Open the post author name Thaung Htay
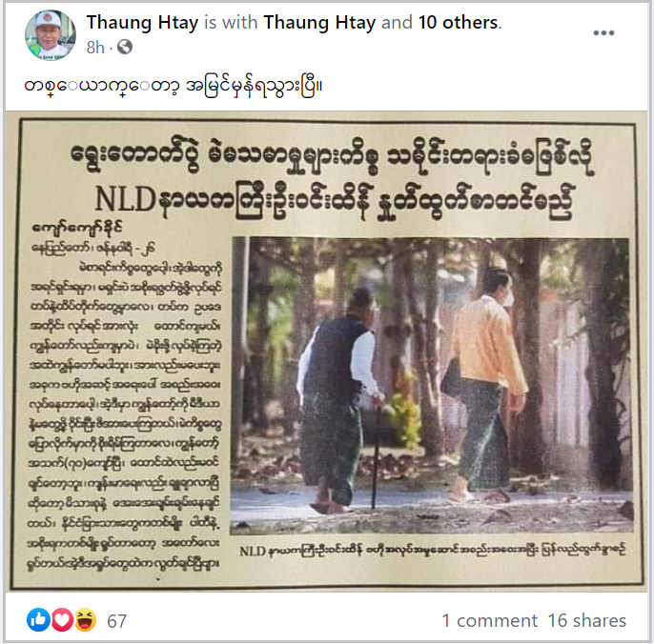This screenshot has height=644, width=654. [142, 23]
